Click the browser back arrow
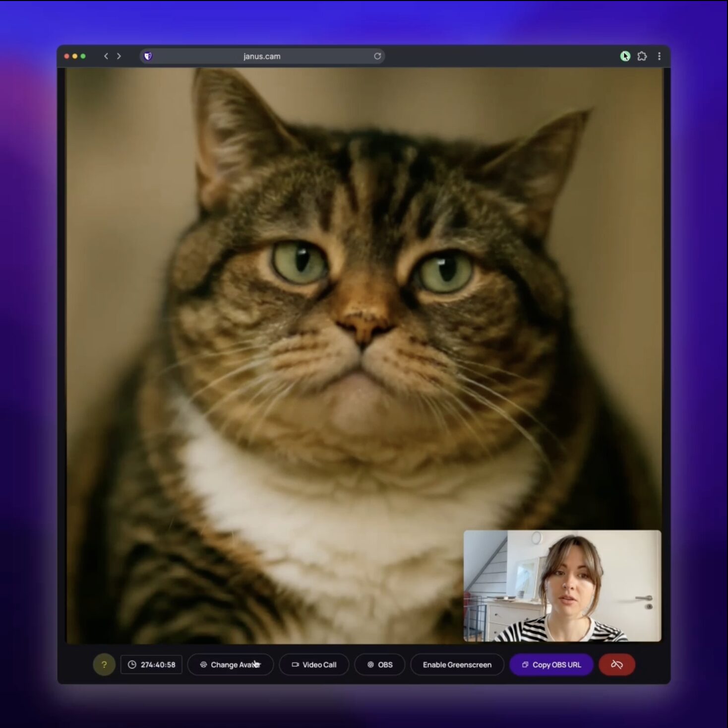 106,56
